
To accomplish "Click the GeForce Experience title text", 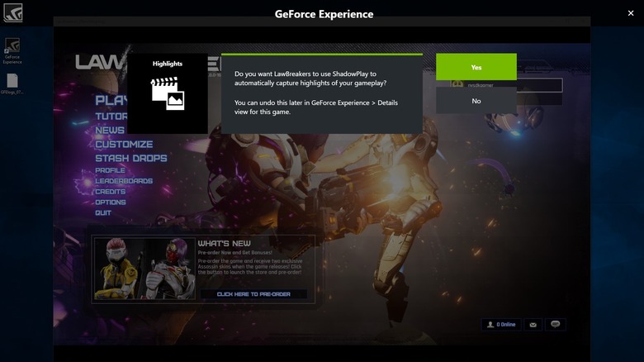I will coord(324,14).
